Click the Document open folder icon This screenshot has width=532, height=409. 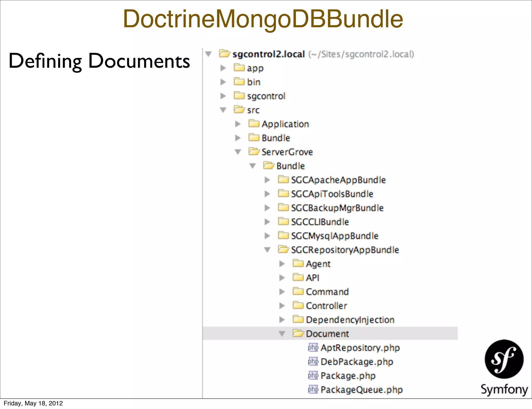point(298,333)
